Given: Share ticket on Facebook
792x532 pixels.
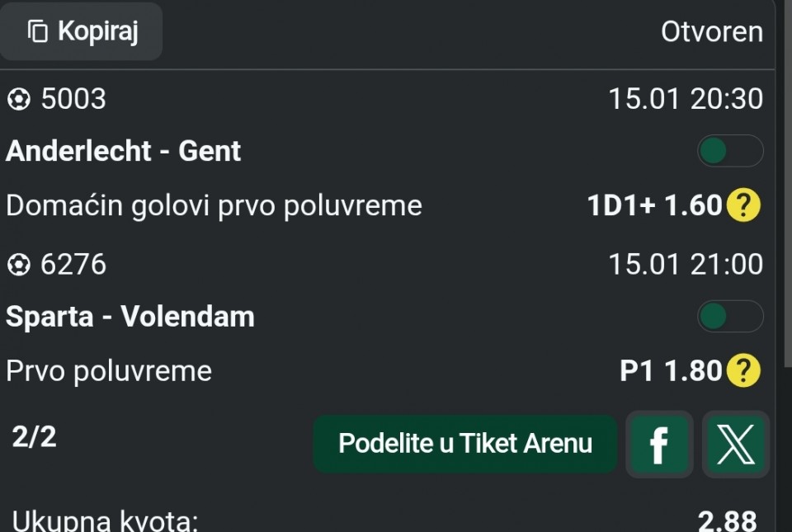Looking at the screenshot, I should (658, 445).
